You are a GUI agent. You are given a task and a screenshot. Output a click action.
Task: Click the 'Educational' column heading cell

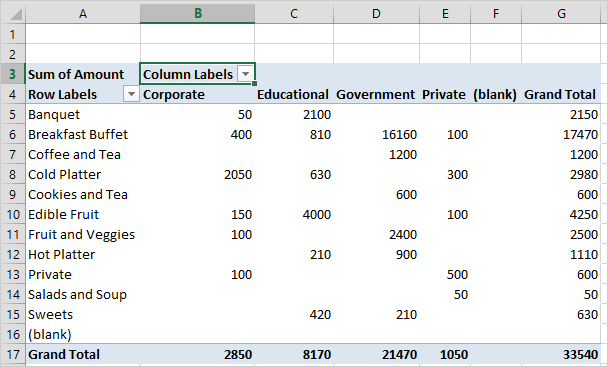point(294,94)
